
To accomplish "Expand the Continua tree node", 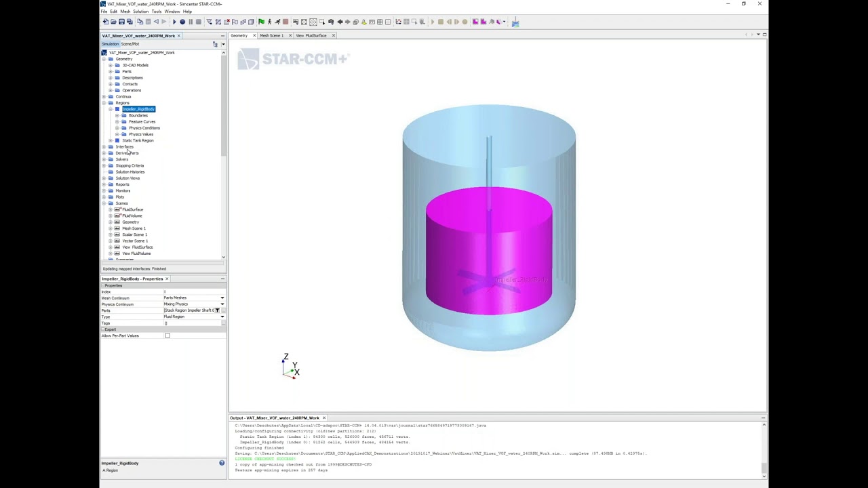I will click(104, 96).
